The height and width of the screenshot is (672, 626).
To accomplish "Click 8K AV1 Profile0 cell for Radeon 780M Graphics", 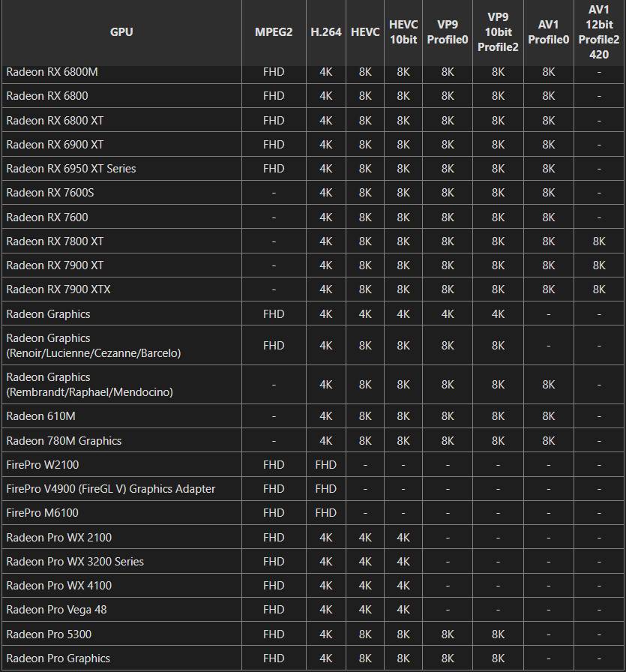I will coord(549,440).
